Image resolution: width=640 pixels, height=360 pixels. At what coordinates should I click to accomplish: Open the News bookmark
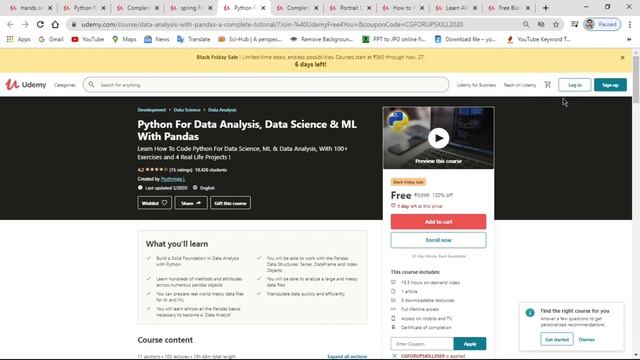[157, 39]
